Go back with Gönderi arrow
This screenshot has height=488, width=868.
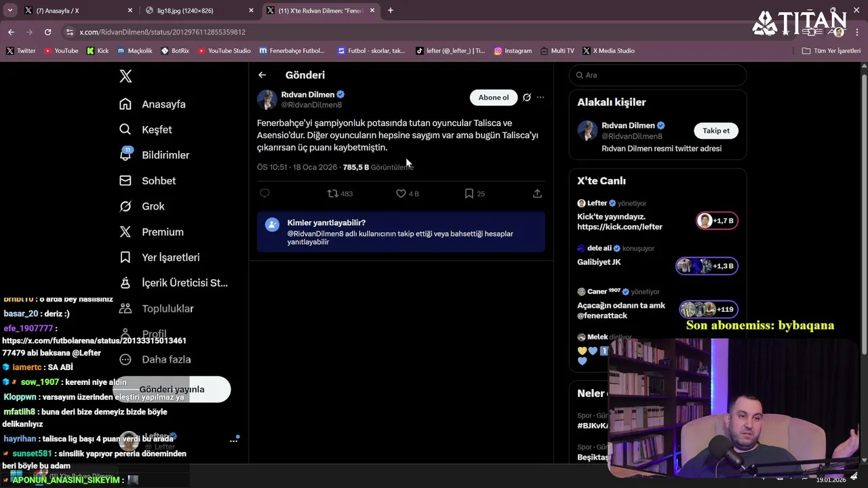(262, 75)
